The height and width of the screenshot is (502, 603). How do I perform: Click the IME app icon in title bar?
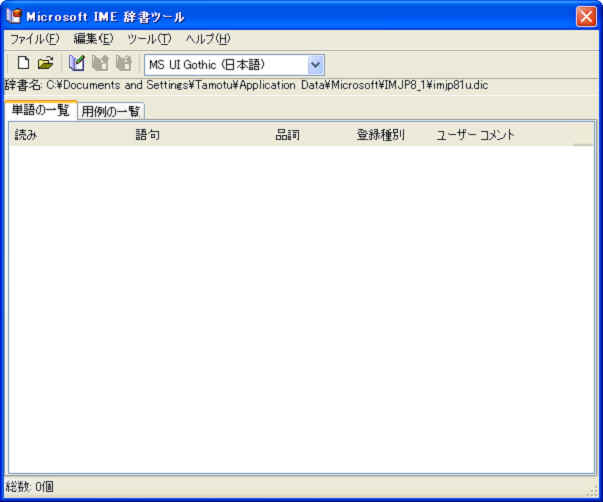[14, 16]
